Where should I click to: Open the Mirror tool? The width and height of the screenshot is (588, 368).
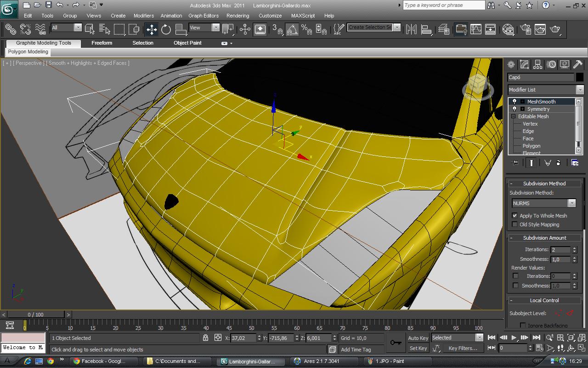pyautogui.click(x=411, y=29)
